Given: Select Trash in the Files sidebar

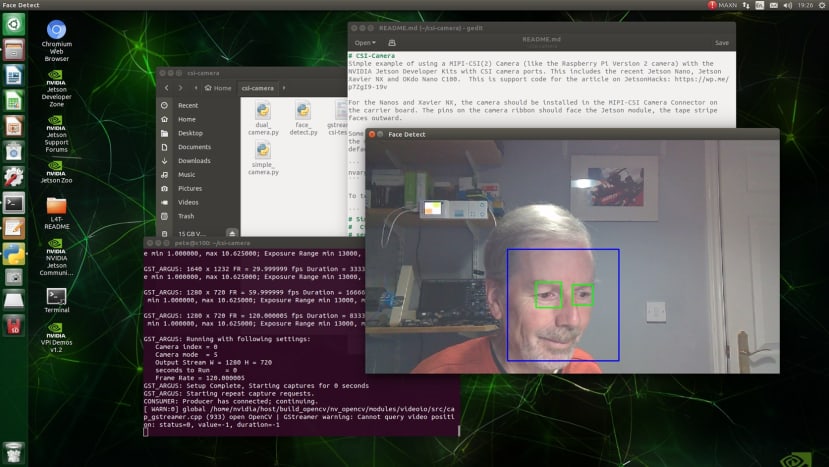Looking at the screenshot, I should [199, 216].
